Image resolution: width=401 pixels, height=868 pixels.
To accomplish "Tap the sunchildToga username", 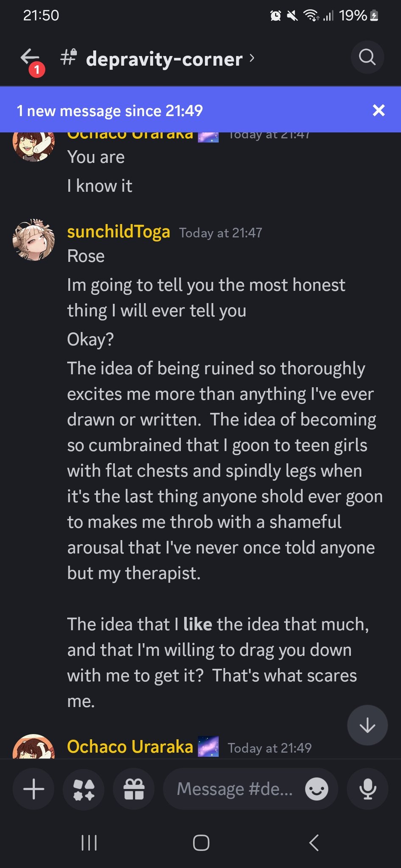I will click(x=118, y=232).
